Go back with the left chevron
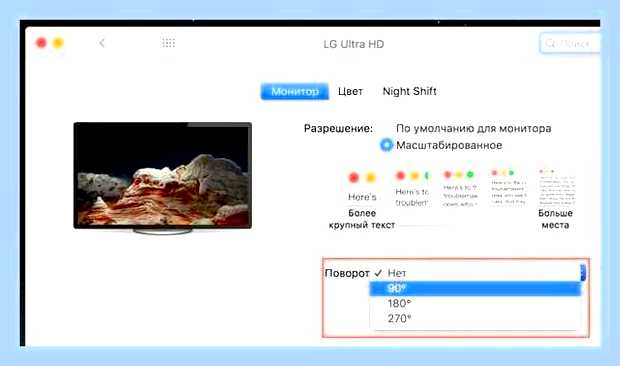Screen dimensions: 620x366 pos(102,43)
